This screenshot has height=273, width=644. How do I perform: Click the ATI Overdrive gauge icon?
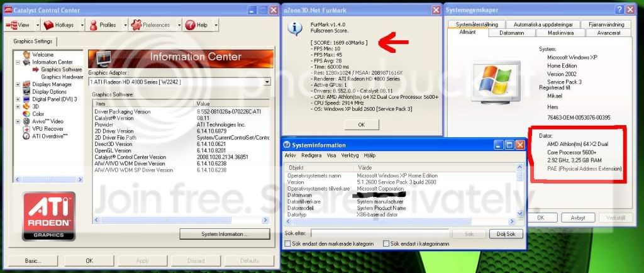[26, 136]
